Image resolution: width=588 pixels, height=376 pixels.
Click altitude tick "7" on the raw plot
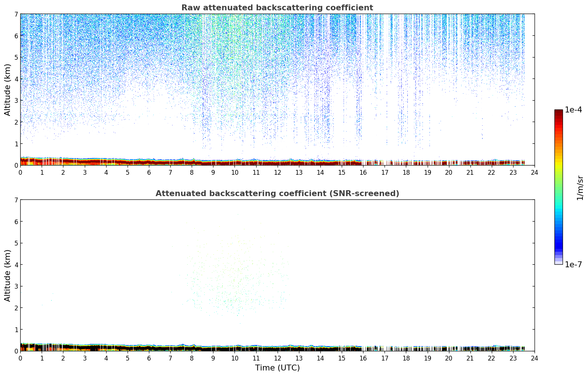tap(16, 14)
